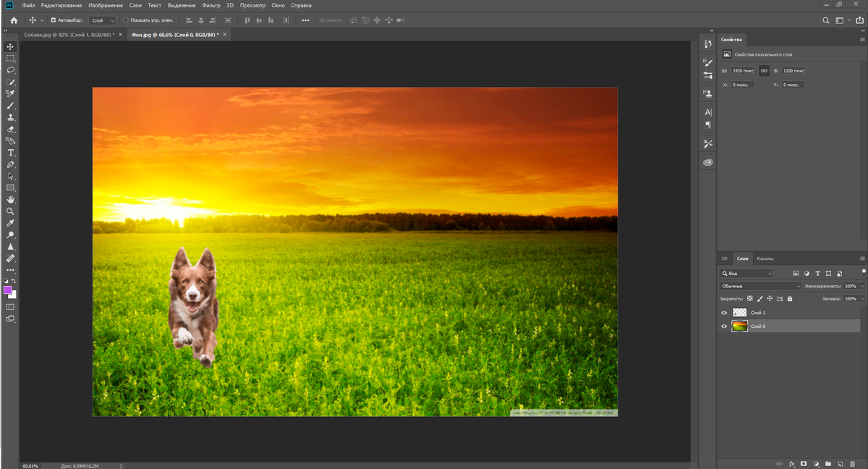Click the width field 1920 пикс
The image size is (868, 469).
click(743, 71)
